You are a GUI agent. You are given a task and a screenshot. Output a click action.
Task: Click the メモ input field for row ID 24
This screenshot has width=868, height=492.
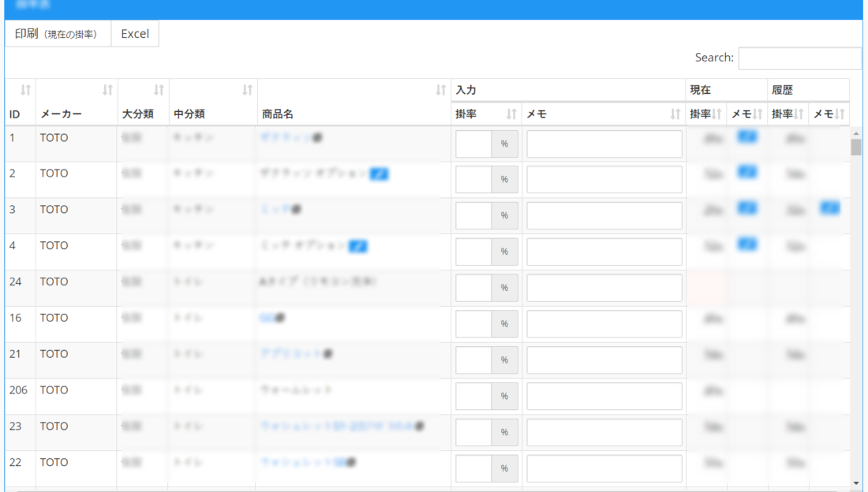pyautogui.click(x=604, y=288)
